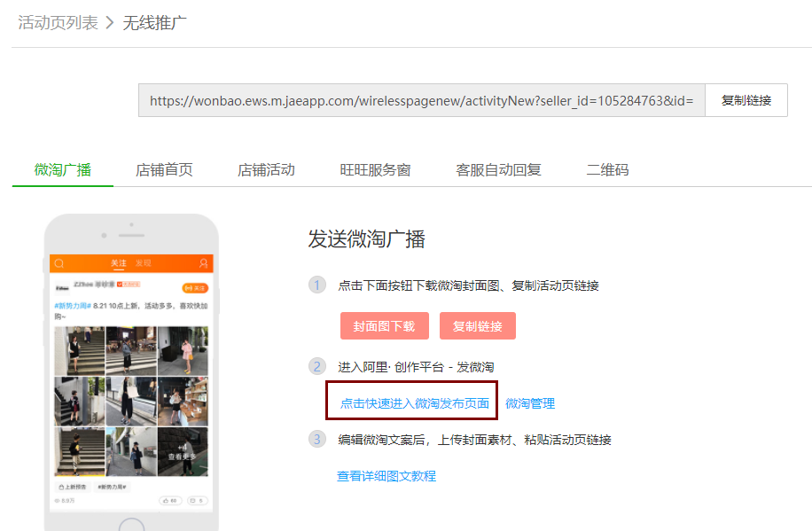Click the gray 复制链接 button beside URL
The width and height of the screenshot is (812, 531).
pos(746,100)
